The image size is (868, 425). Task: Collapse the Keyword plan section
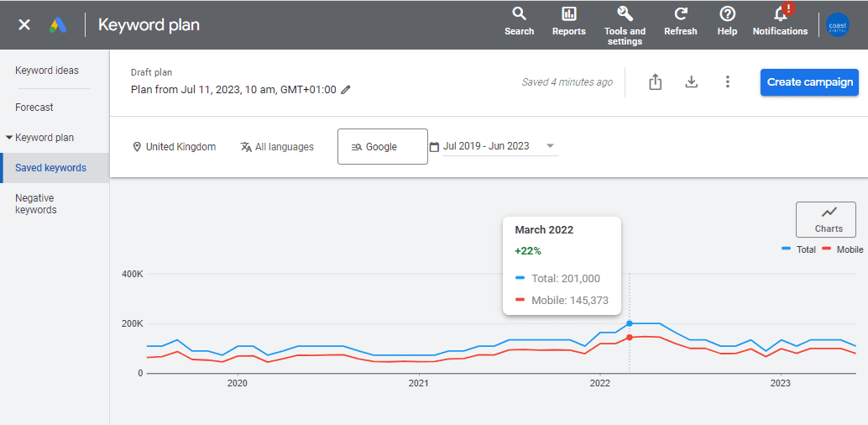[9, 138]
